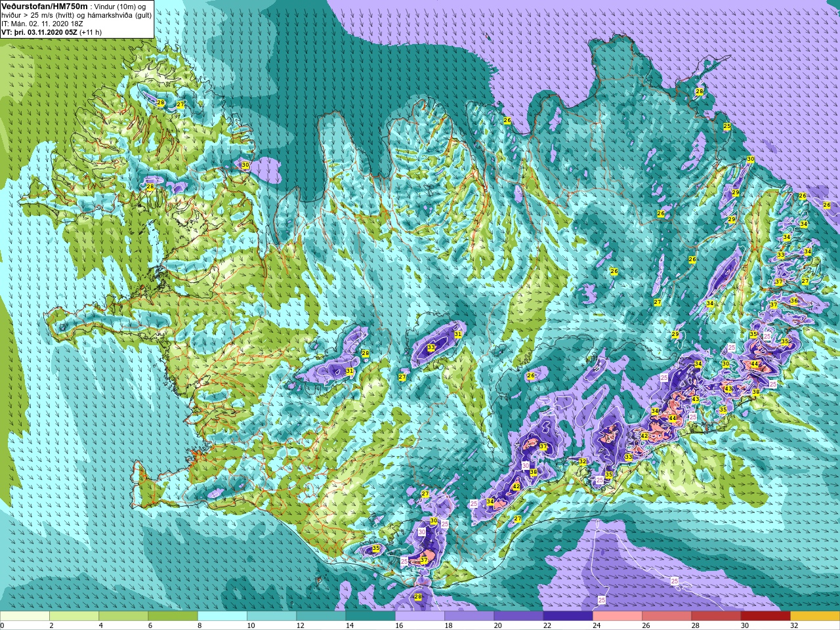Select the 18–20 m/s light purple swatch
Viewport: 840px width, 630px height.
coord(469,616)
